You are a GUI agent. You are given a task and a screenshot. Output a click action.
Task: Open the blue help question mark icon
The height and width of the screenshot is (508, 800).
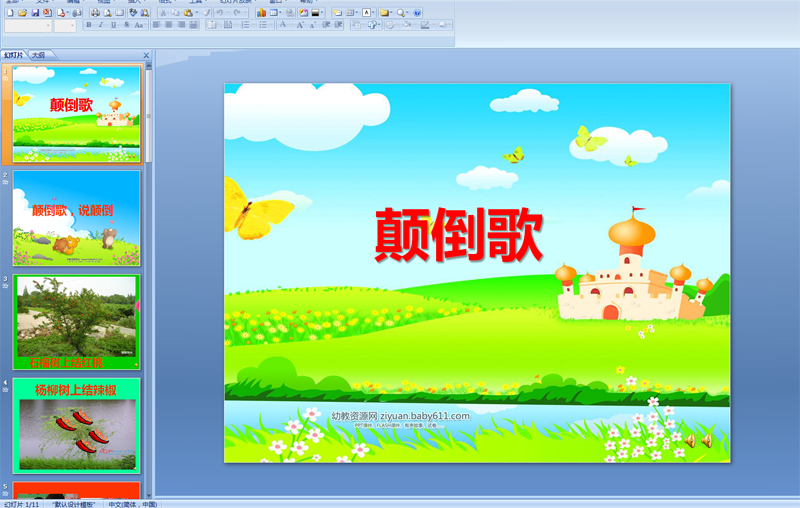(417, 13)
